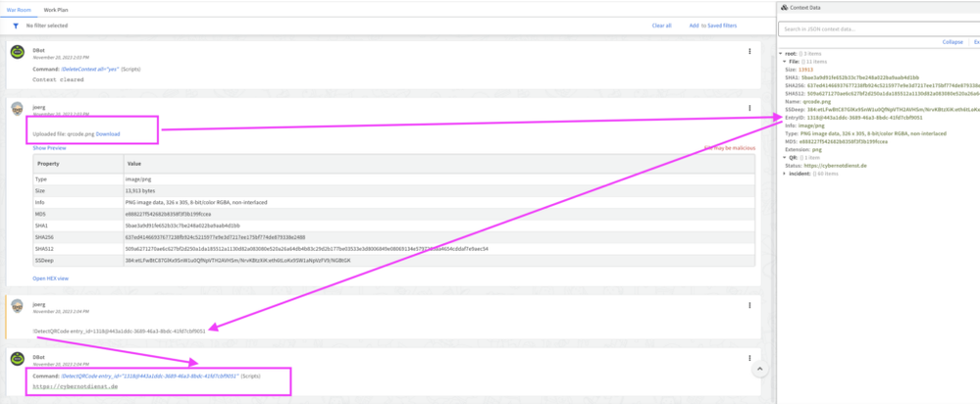Switch to the War Room tab
This screenshot has height=404, width=980.
coord(19,11)
